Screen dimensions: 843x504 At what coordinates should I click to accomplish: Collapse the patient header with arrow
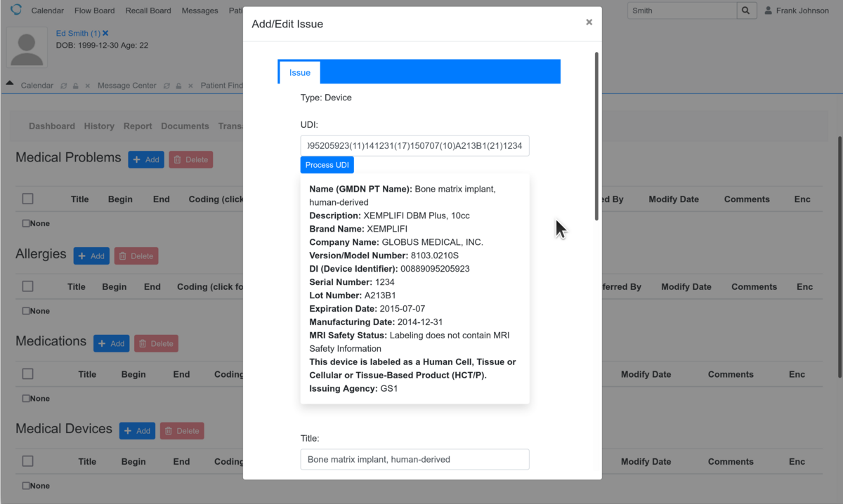[10, 84]
